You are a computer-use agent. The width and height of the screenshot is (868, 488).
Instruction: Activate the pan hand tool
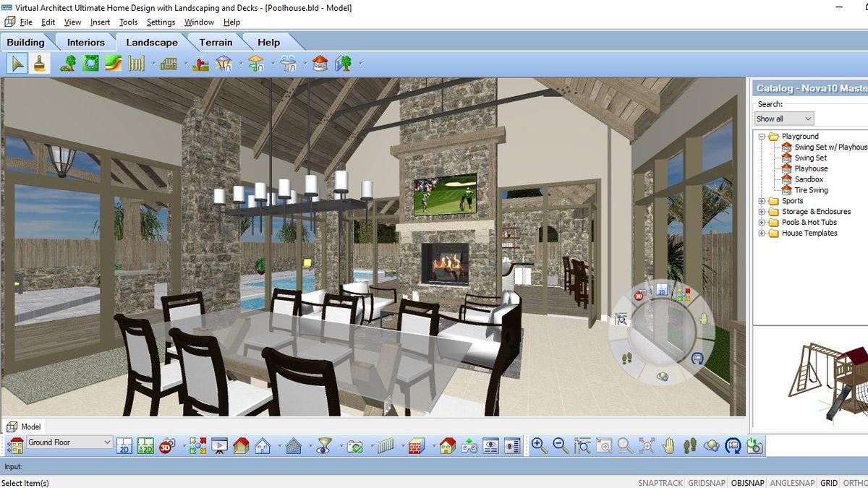pos(668,446)
